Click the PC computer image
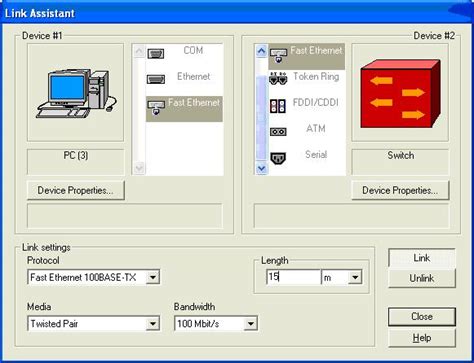The width and height of the screenshot is (474, 363). point(76,93)
